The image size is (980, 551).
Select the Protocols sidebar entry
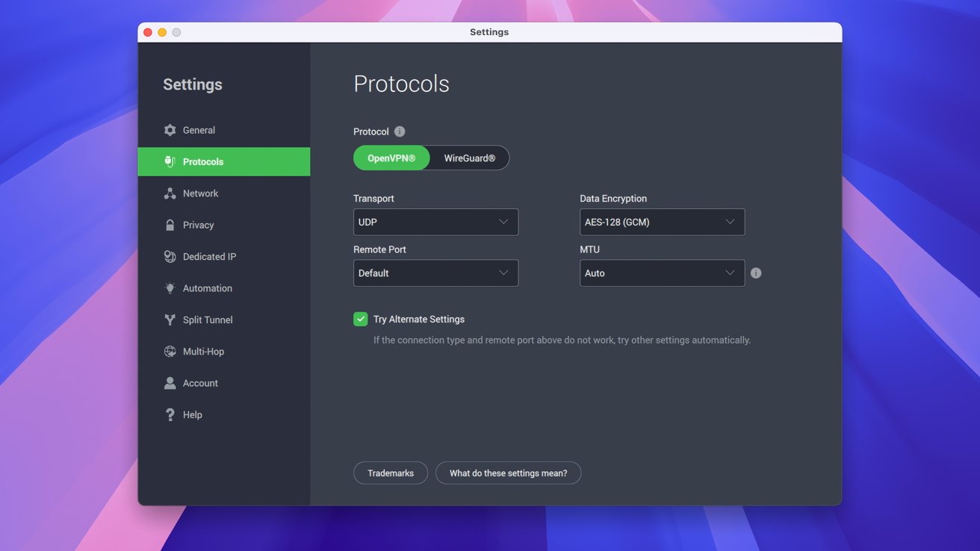(x=224, y=161)
